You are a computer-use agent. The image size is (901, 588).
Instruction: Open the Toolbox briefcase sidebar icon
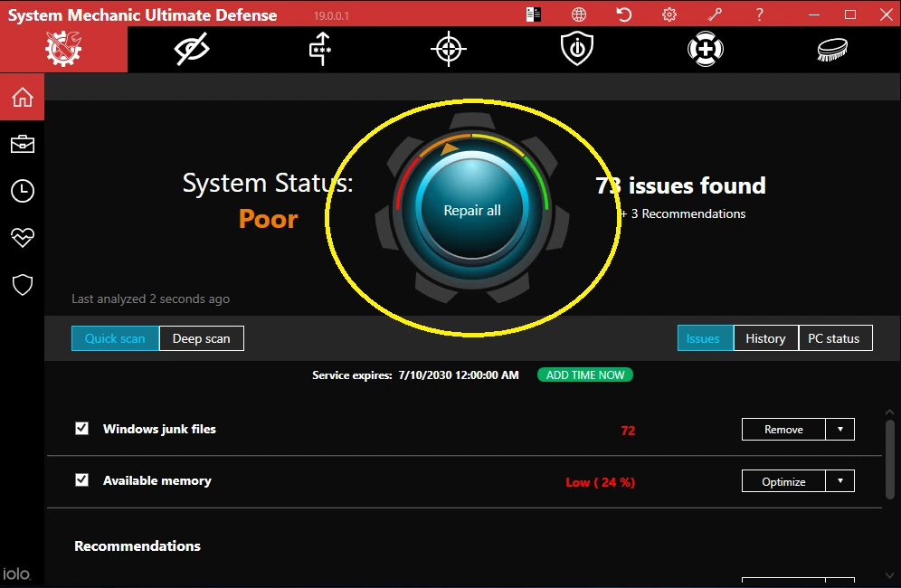tap(23, 144)
